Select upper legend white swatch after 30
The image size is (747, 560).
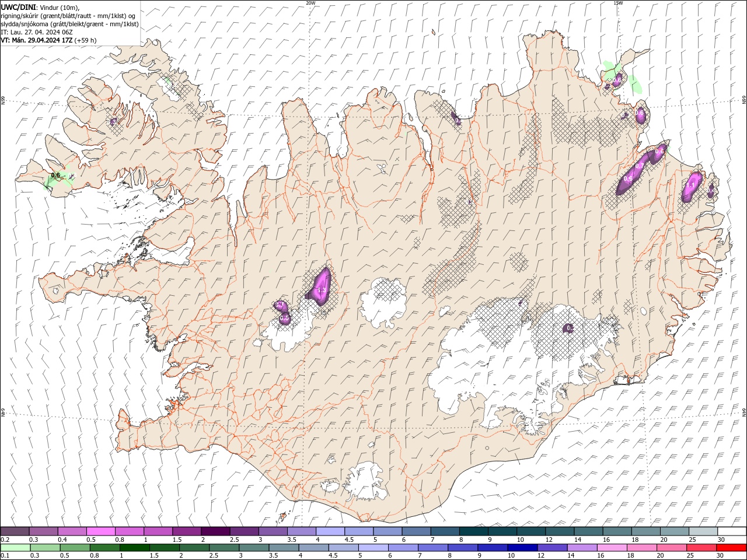click(732, 531)
